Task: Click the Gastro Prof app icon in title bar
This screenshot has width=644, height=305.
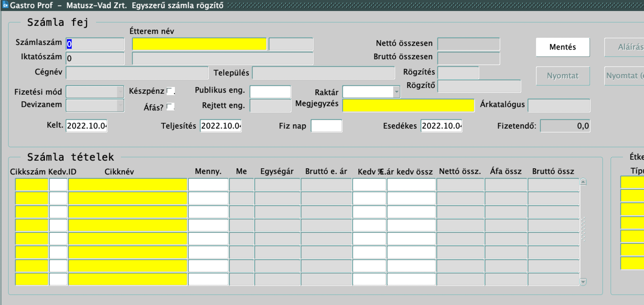Action: 5,5
